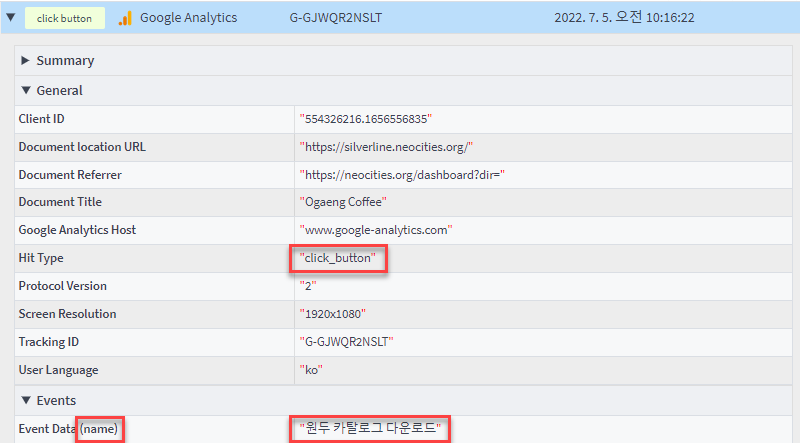Click the User Language label
800x443 pixels.
(x=58, y=370)
